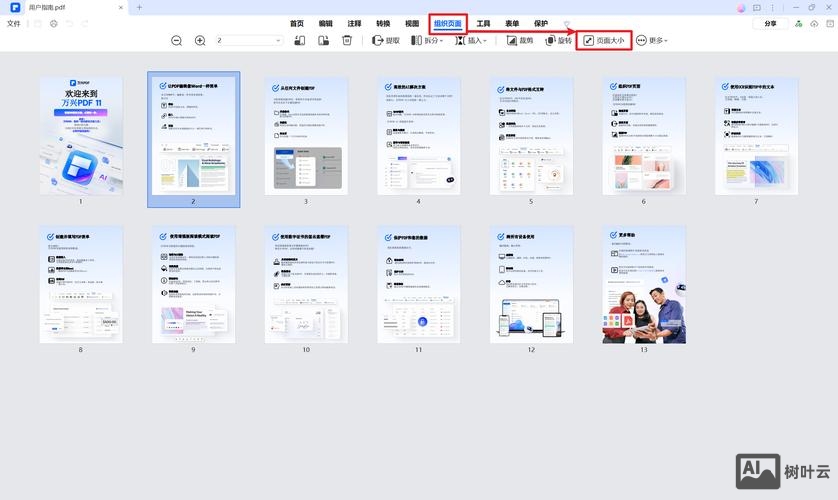Click the 旋转 (Rotate) labeled button
Viewport: 838px width, 500px height.
click(557, 41)
